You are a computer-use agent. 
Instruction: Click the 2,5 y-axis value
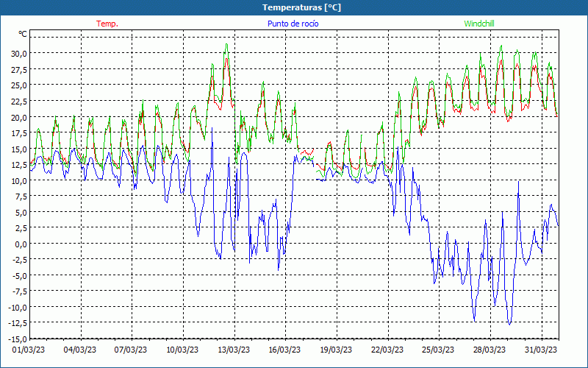click(21, 228)
